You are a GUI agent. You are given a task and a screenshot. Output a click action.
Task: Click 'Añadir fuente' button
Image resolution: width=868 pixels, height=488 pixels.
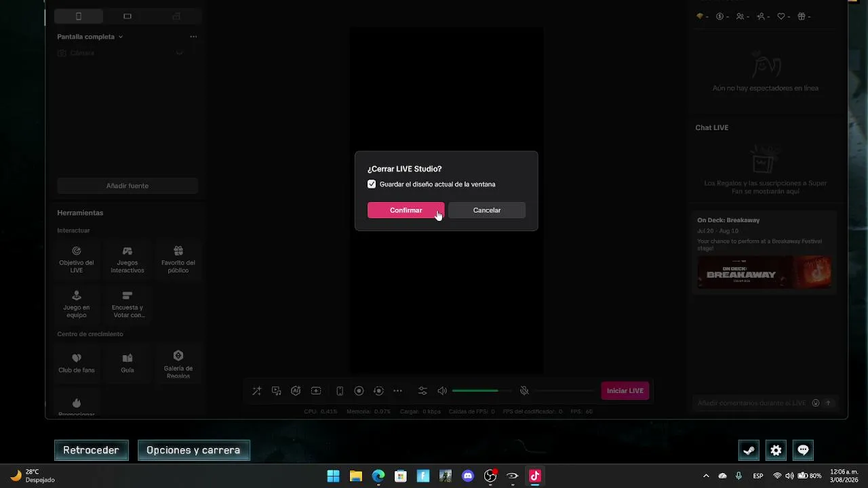pyautogui.click(x=127, y=186)
